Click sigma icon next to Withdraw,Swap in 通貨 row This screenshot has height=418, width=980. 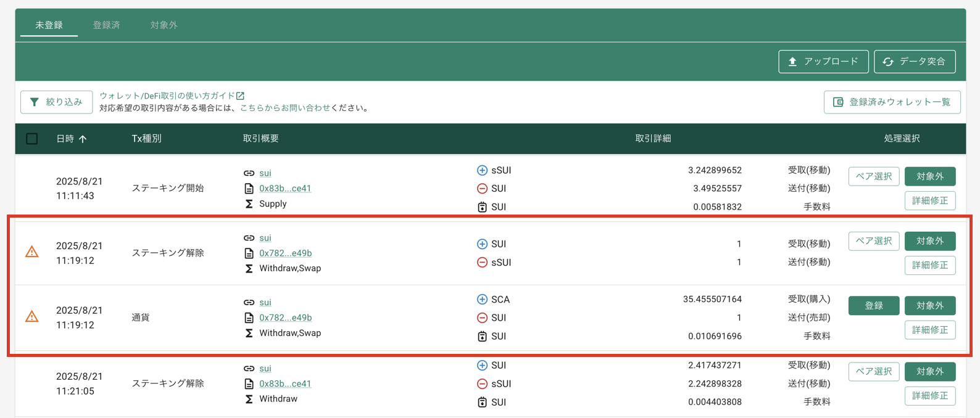[x=249, y=334]
